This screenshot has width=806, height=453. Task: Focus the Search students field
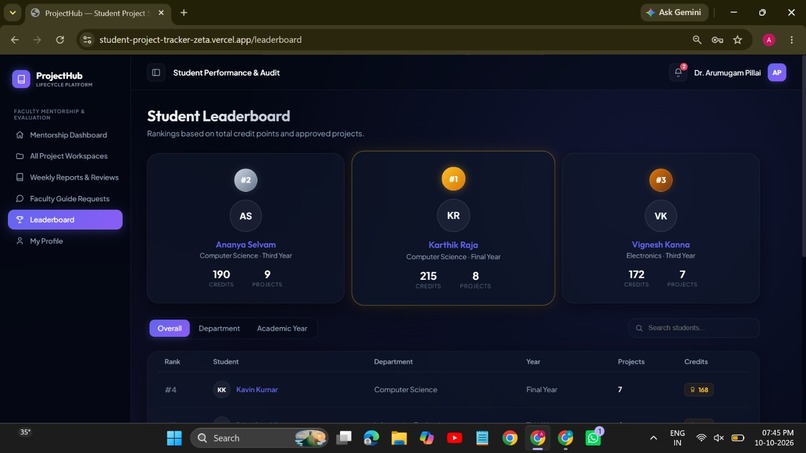click(694, 328)
